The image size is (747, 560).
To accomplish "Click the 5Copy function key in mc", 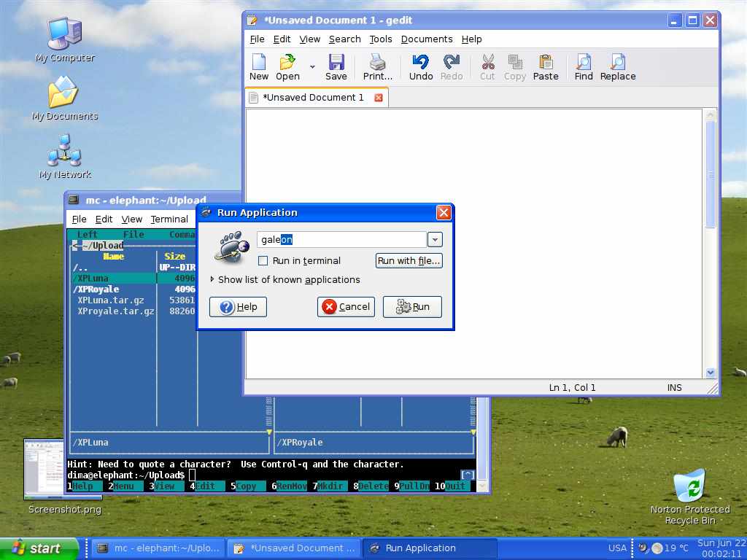I will [x=247, y=486].
